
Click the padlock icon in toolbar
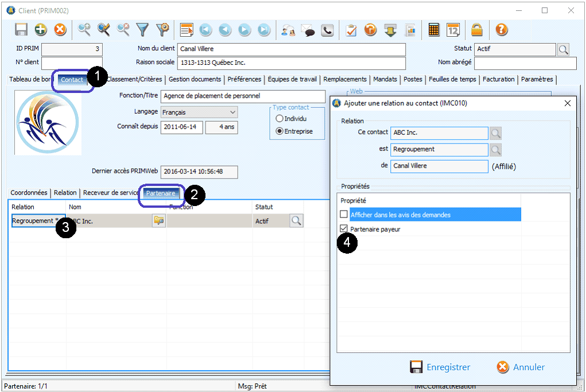476,30
